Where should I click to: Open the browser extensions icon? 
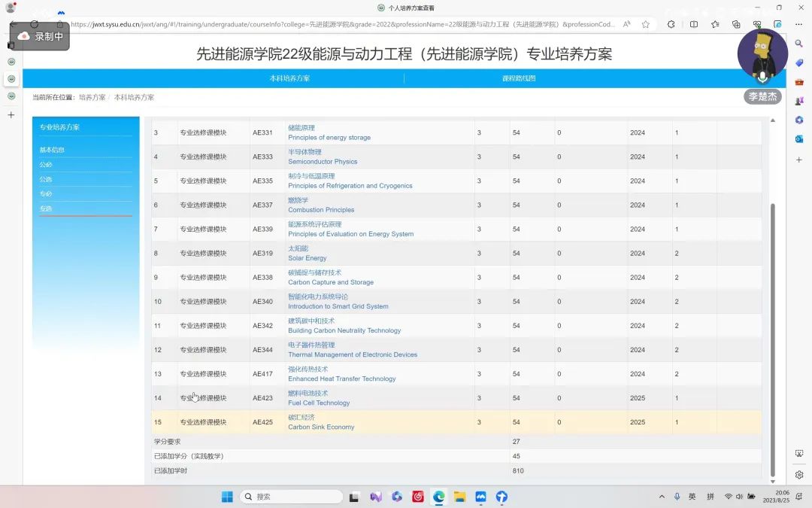(671, 24)
